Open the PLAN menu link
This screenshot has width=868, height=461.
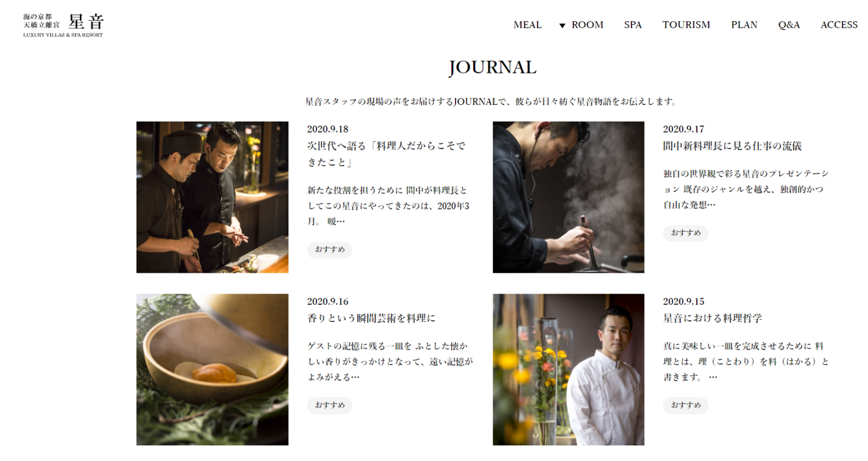tap(744, 25)
